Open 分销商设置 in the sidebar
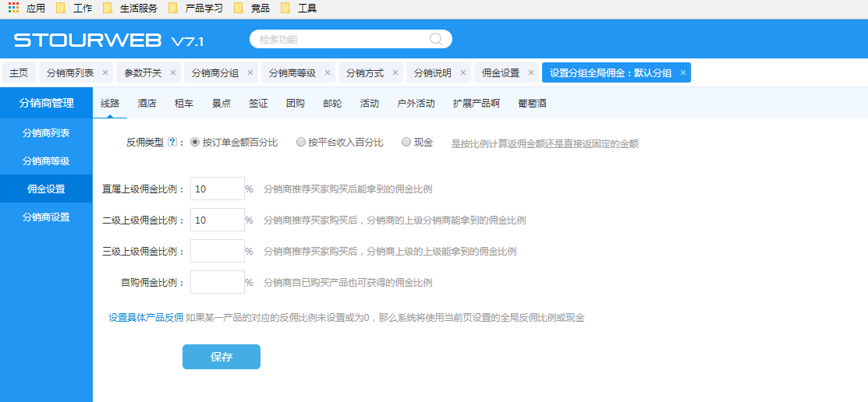The height and width of the screenshot is (402, 868). click(46, 217)
